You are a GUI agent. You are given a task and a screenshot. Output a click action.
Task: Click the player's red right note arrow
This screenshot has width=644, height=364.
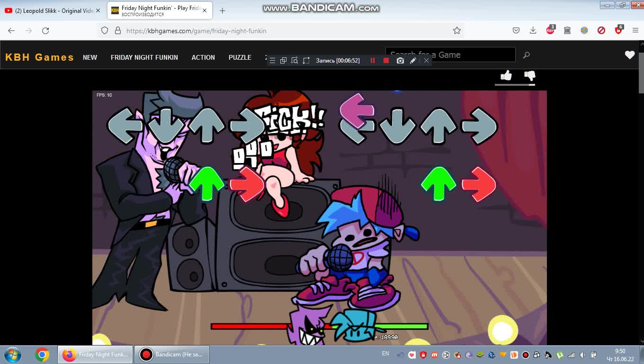(x=479, y=184)
